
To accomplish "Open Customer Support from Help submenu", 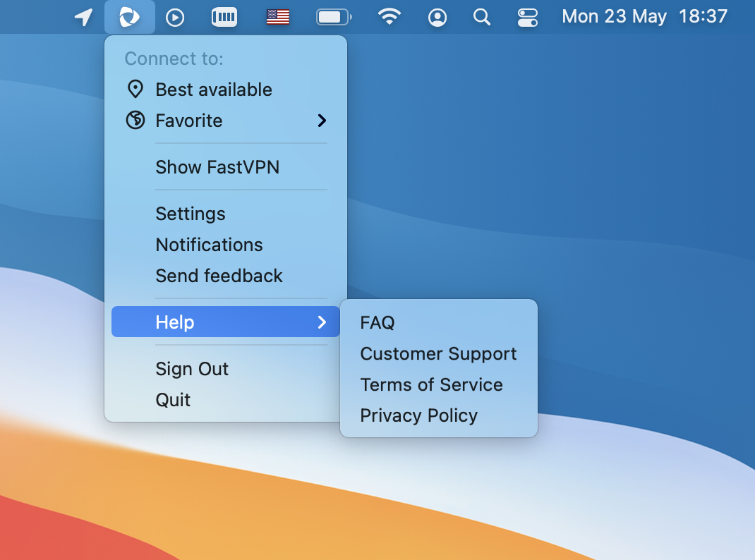I will click(x=439, y=353).
